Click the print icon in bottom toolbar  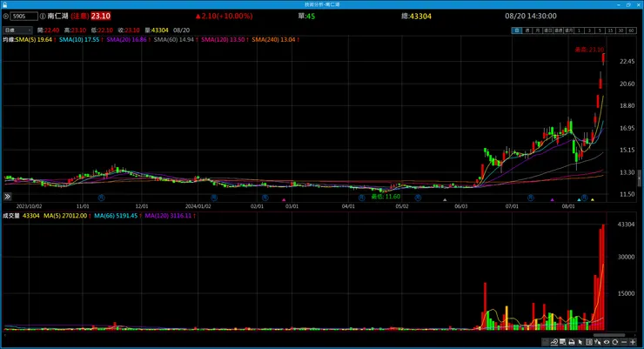571,342
